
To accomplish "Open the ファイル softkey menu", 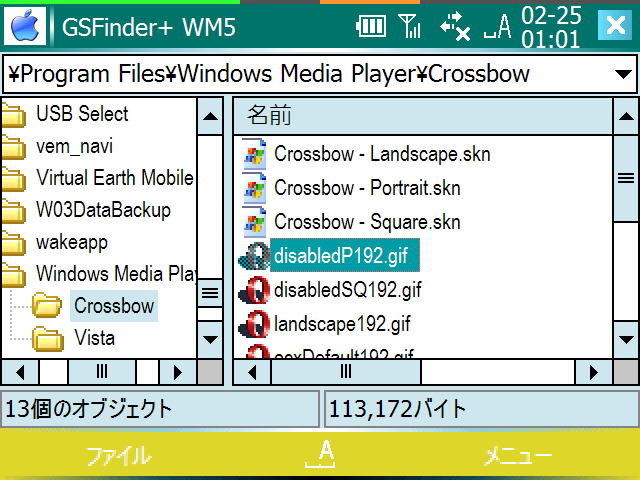I will tap(118, 456).
